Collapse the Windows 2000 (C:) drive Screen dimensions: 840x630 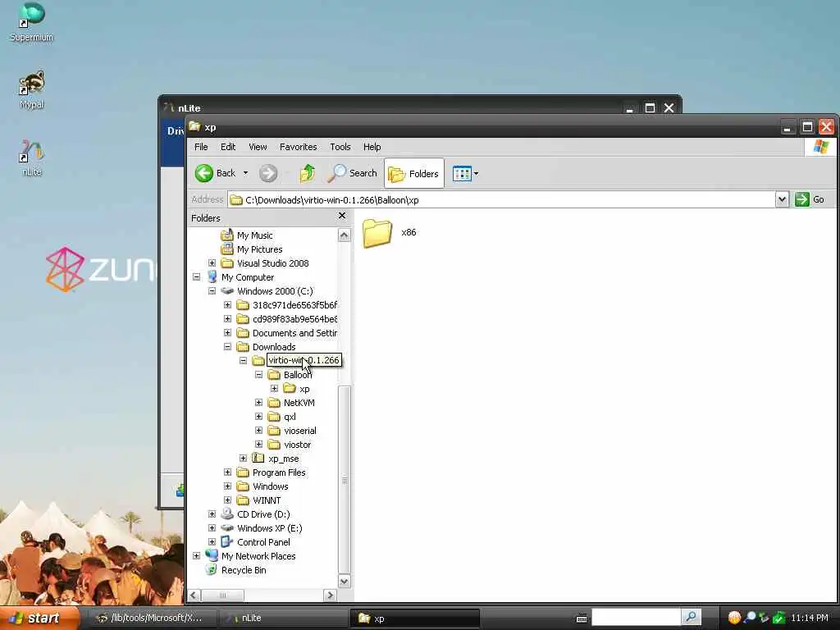point(212,291)
